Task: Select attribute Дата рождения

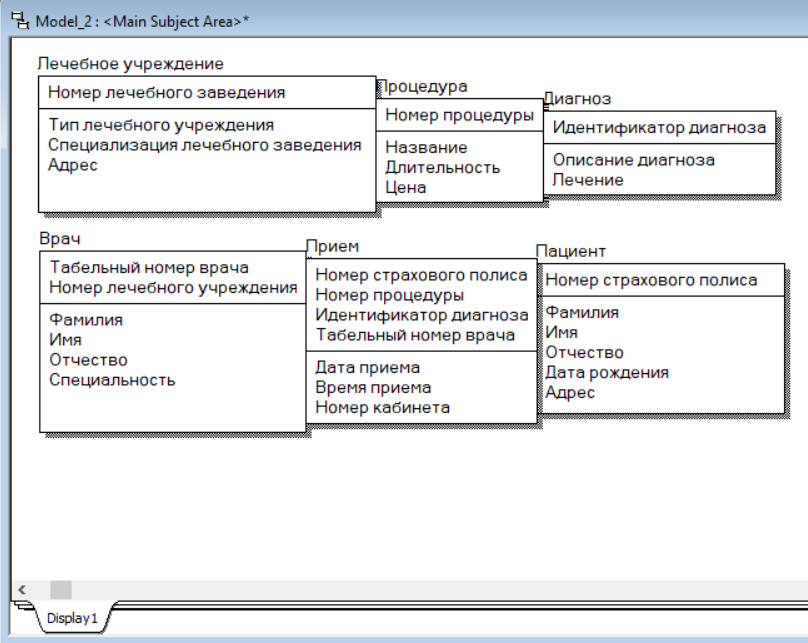Action: click(x=607, y=373)
